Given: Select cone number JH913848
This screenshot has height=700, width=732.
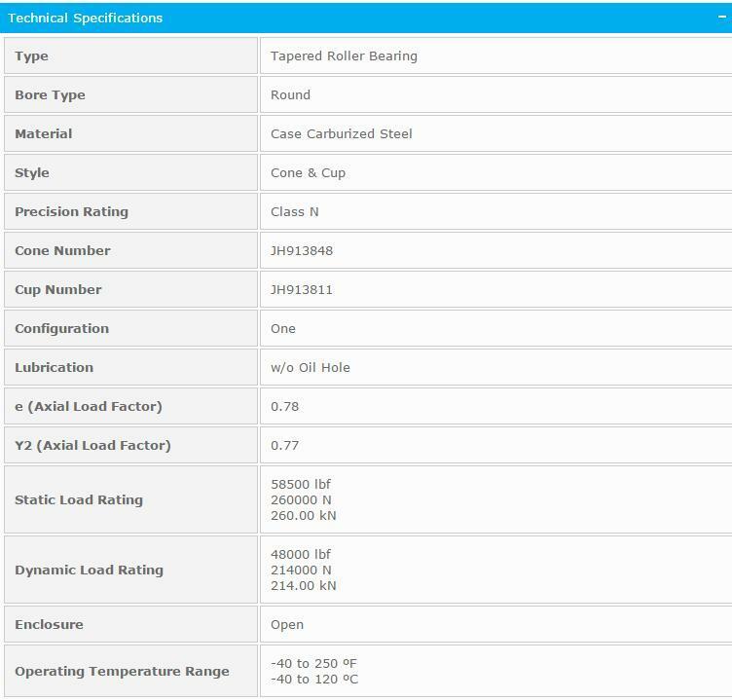Looking at the screenshot, I should pyautogui.click(x=302, y=251).
